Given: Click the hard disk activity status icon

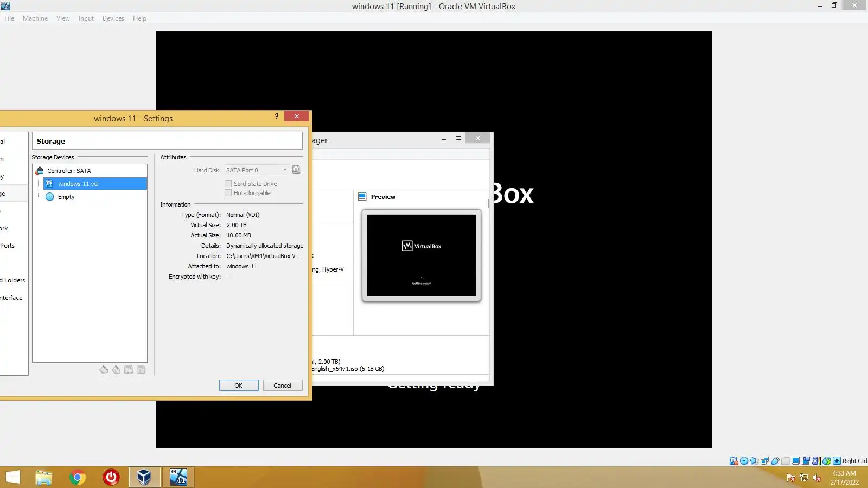Looking at the screenshot, I should point(733,461).
